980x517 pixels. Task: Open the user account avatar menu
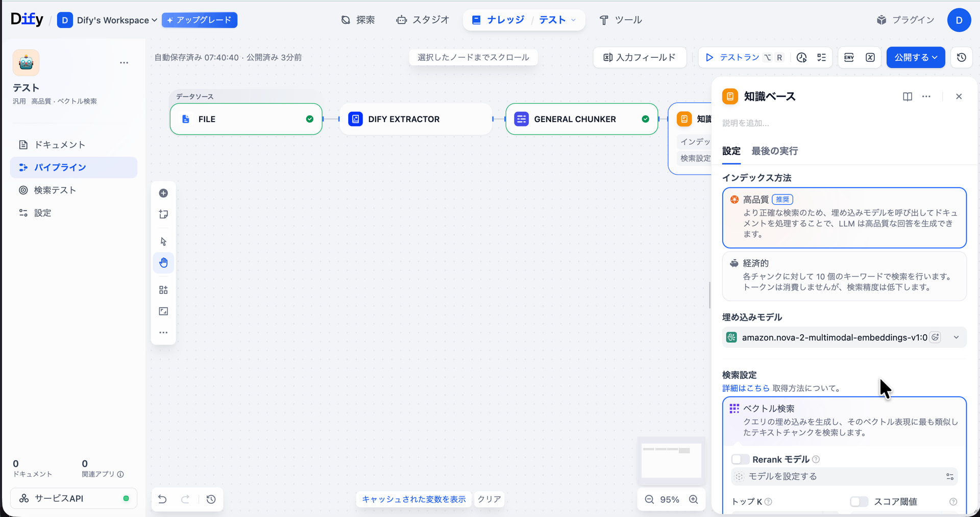tap(959, 20)
